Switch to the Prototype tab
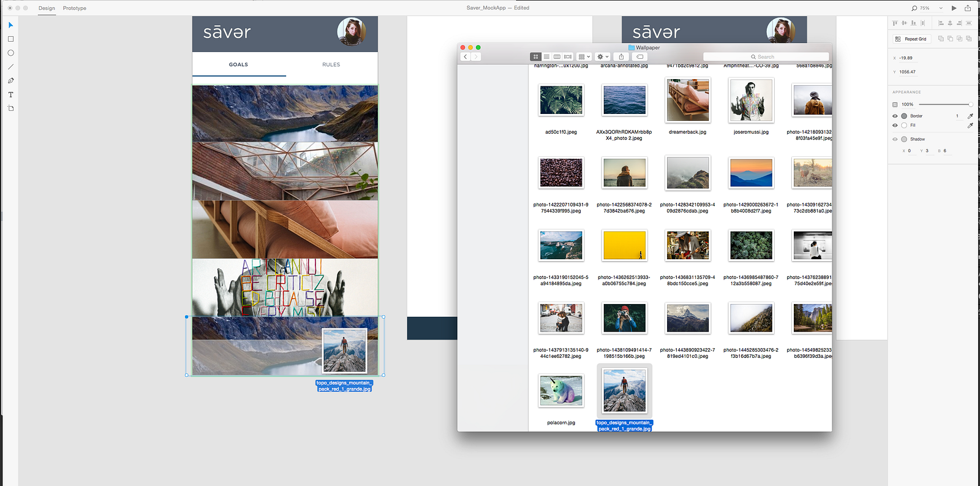 75,8
